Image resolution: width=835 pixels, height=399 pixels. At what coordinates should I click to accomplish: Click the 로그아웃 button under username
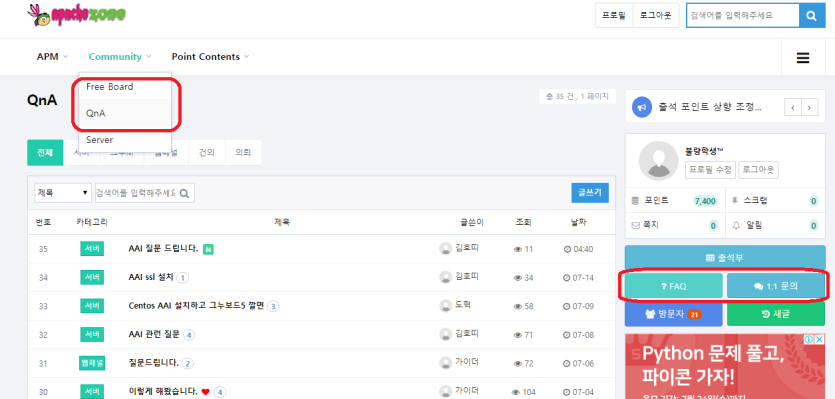coord(758,170)
